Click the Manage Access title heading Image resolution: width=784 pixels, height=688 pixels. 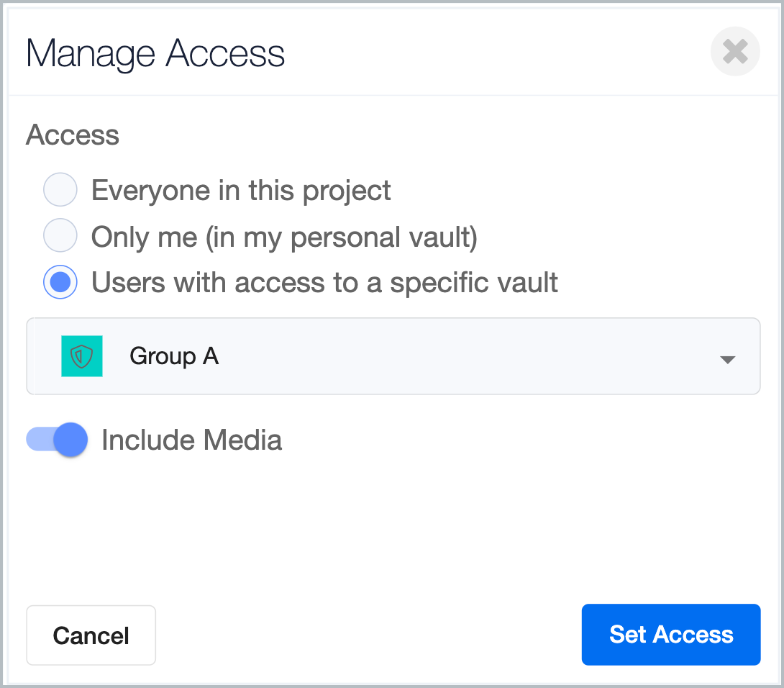pyautogui.click(x=155, y=54)
